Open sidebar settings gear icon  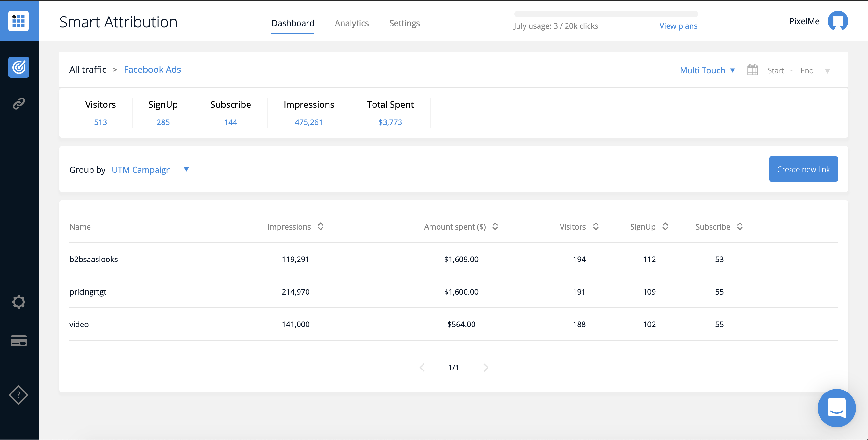pyautogui.click(x=19, y=302)
